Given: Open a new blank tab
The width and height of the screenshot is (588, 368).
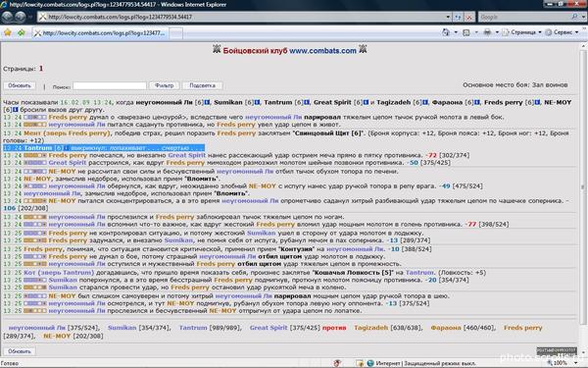Looking at the screenshot, I should [176, 33].
